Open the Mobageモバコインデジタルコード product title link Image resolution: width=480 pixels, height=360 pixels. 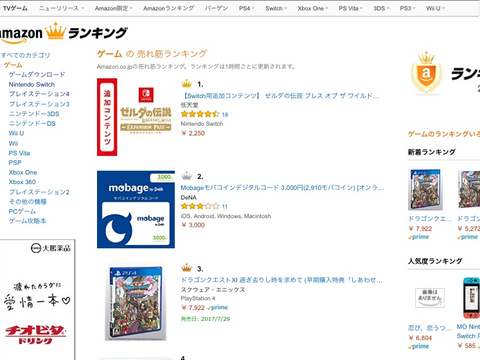click(x=282, y=188)
